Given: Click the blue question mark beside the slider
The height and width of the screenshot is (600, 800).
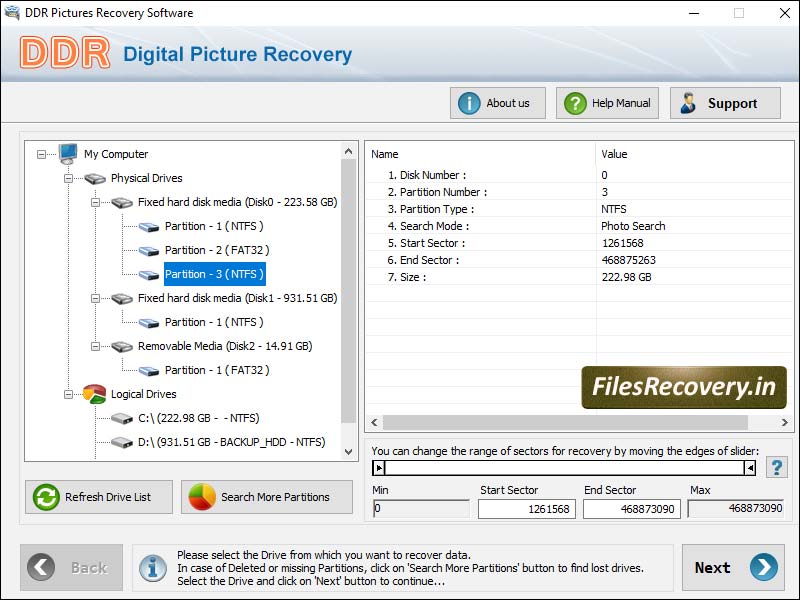Looking at the screenshot, I should (x=777, y=466).
